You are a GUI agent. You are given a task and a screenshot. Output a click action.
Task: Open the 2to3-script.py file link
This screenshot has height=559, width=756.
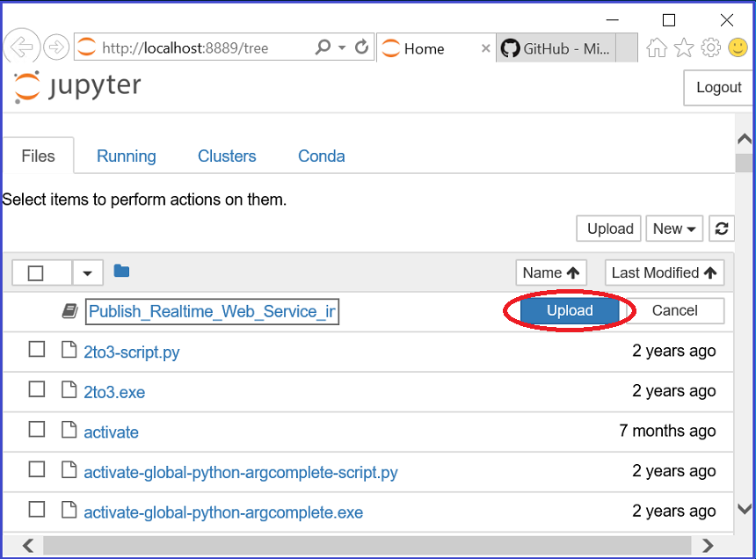click(132, 352)
